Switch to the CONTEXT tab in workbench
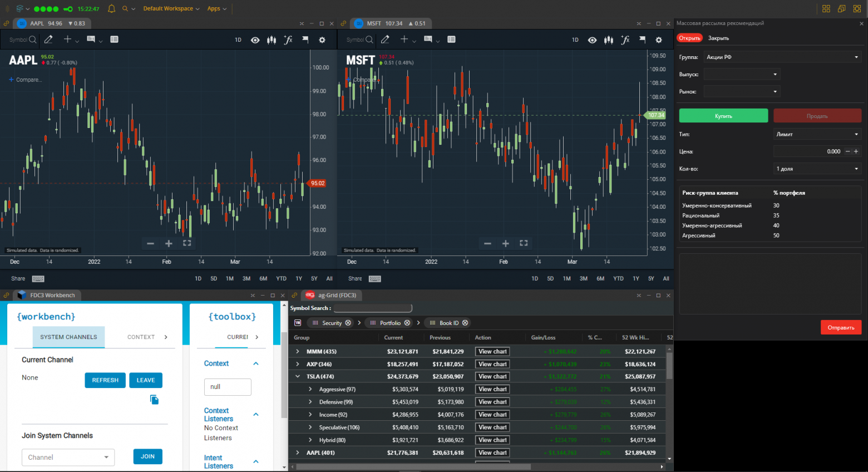The height and width of the screenshot is (472, 868). [x=141, y=337]
